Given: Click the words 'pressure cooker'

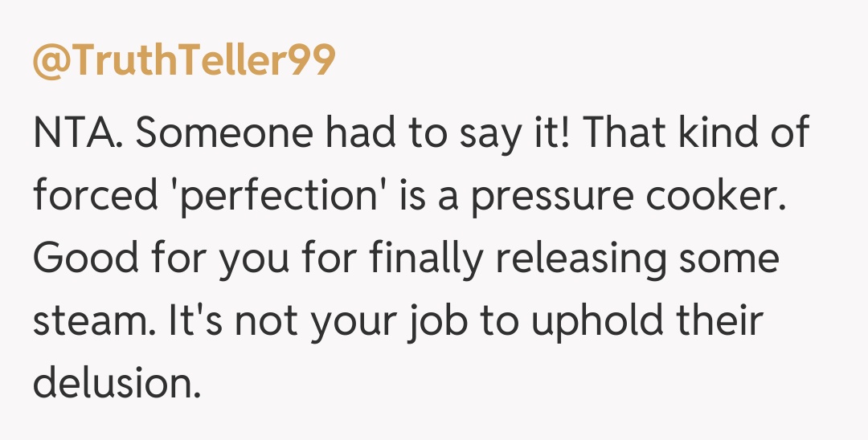Looking at the screenshot, I should 626,197.
